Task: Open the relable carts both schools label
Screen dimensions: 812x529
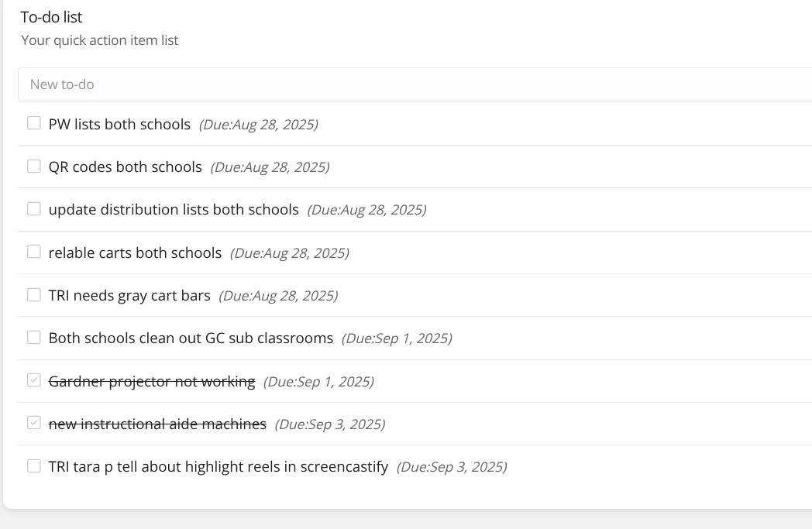Action: pyautogui.click(x=135, y=252)
